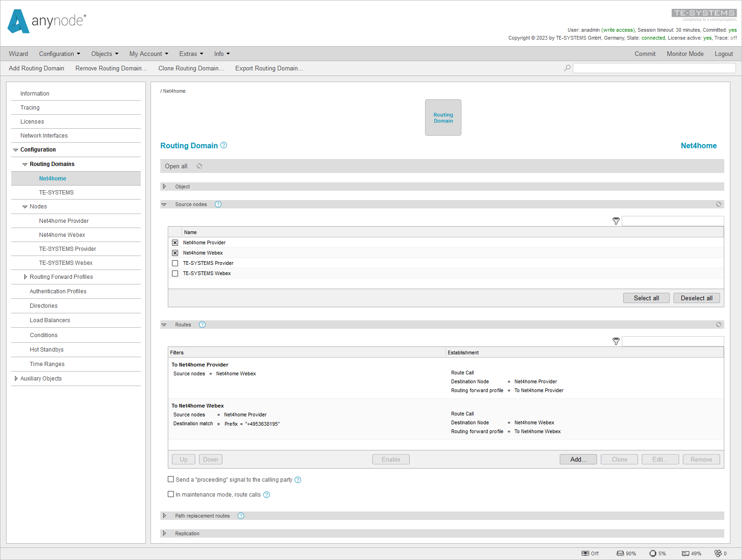Image resolution: width=742 pixels, height=560 pixels.
Task: Click Export Routing Domain
Action: pyautogui.click(x=269, y=68)
